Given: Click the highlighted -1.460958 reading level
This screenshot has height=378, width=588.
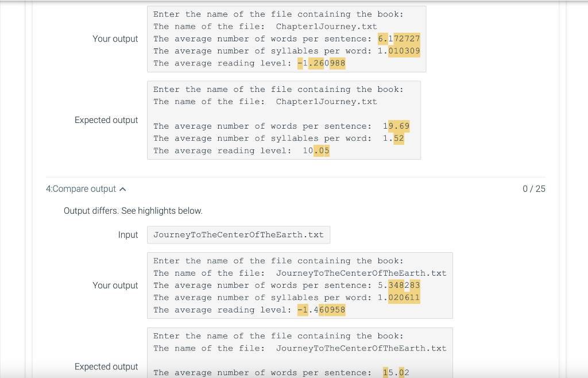Looking at the screenshot, I should point(323,310).
